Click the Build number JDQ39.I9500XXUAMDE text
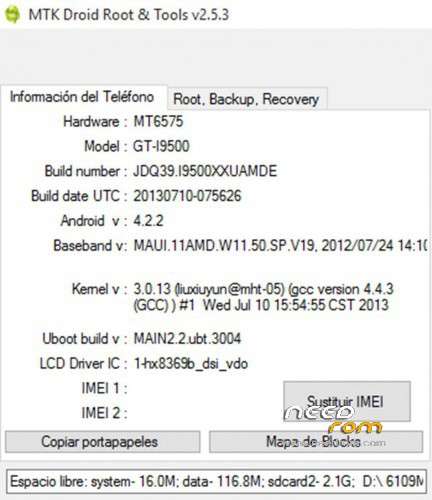 click(x=205, y=171)
